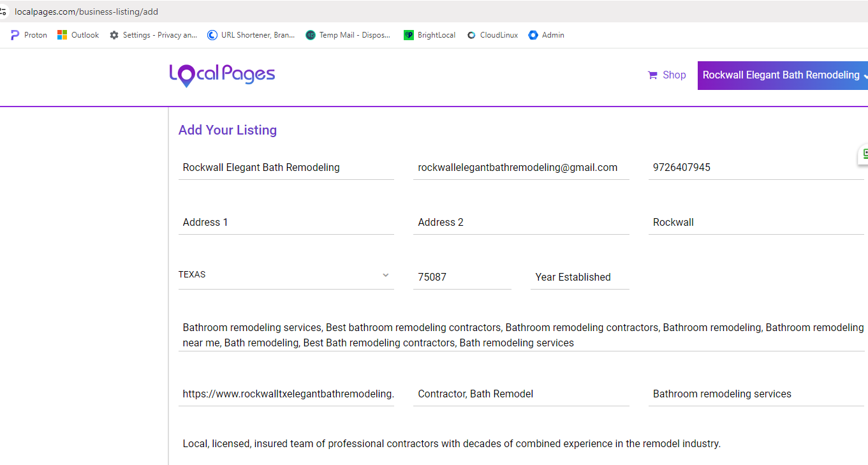Focus the Address 1 field

(x=286, y=223)
